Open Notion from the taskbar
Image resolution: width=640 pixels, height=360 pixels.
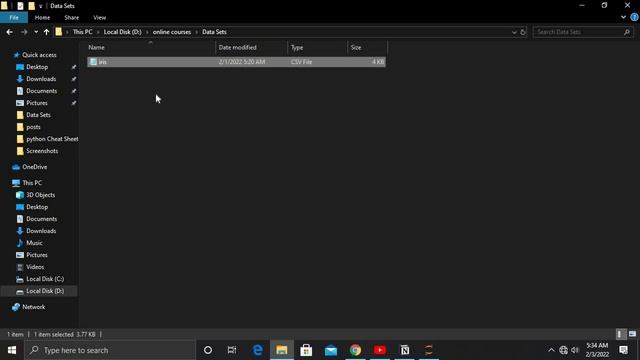pyautogui.click(x=404, y=350)
